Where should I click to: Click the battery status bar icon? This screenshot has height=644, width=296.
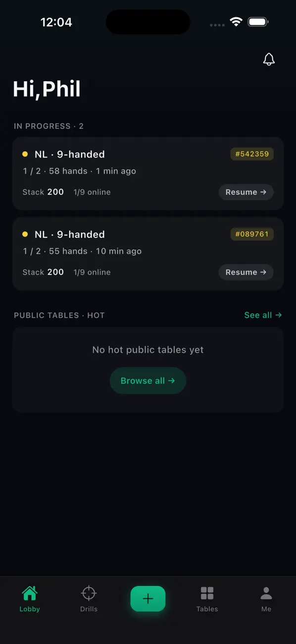point(258,22)
